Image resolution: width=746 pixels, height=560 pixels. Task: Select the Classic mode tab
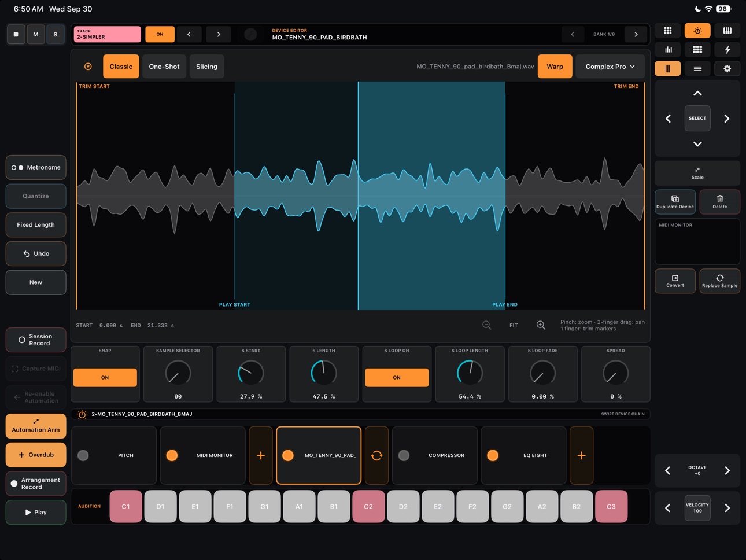[121, 67]
